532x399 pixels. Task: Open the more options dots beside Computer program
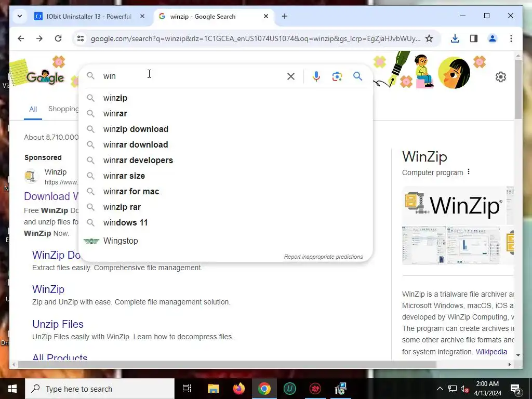tap(469, 171)
